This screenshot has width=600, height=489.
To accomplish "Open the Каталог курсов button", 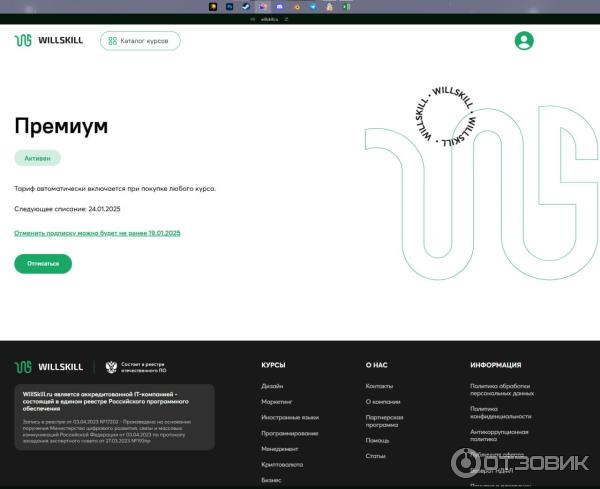I will pyautogui.click(x=140, y=41).
